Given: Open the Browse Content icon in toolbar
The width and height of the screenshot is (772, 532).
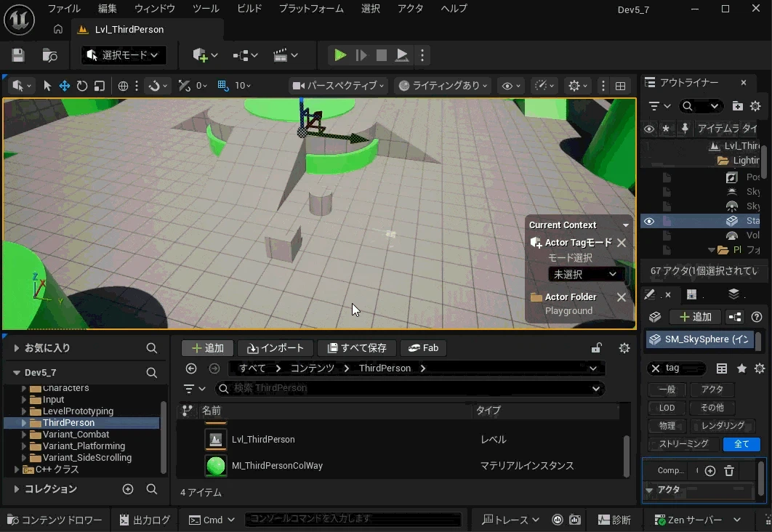Looking at the screenshot, I should tap(49, 55).
